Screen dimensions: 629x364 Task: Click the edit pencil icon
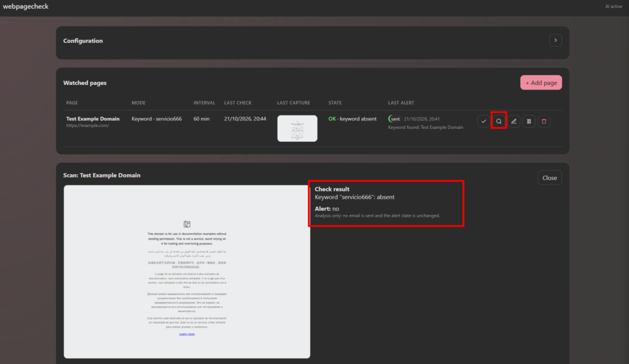[514, 121]
